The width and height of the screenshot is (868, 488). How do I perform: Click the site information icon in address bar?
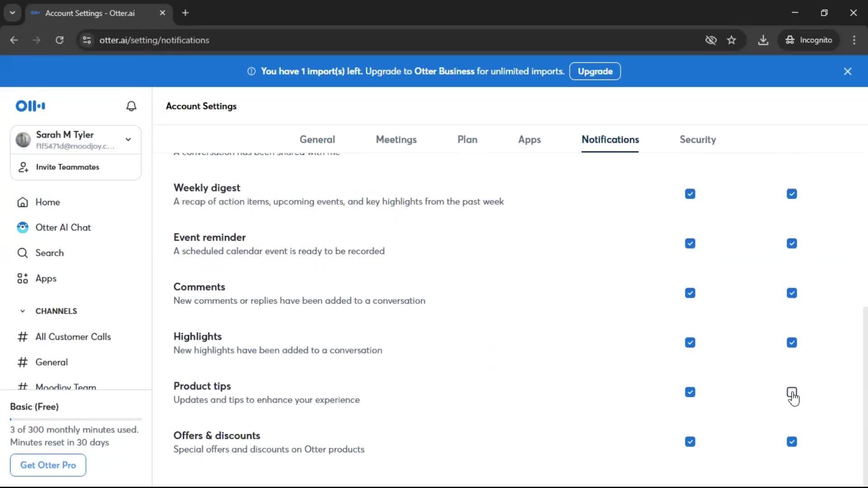coord(87,40)
